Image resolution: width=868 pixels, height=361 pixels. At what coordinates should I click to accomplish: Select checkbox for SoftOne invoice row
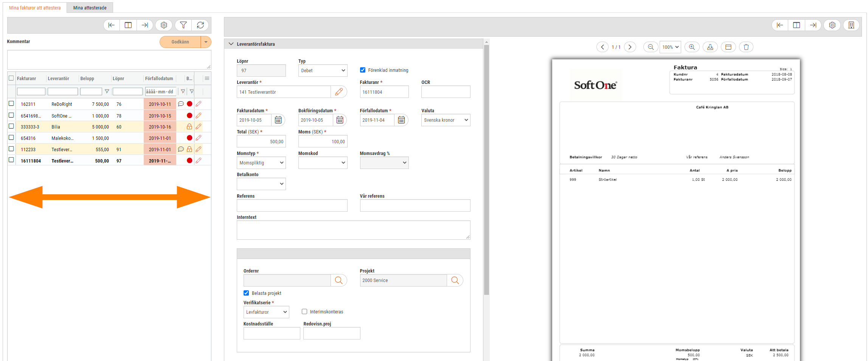coord(11,115)
